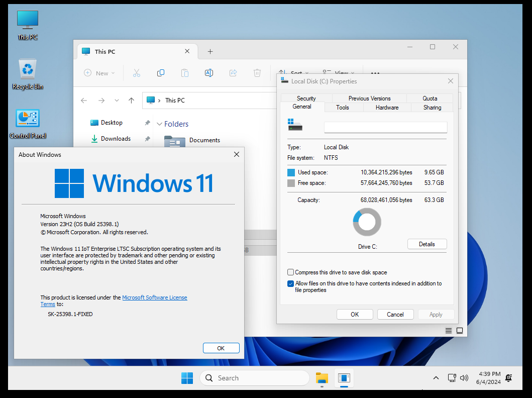
Task: Open volume speaker icon in system tray
Action: pos(464,378)
